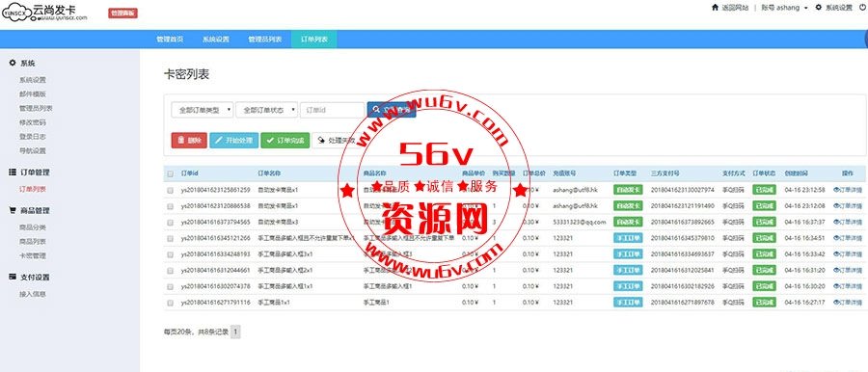Click the blue 开始处理 button

tap(234, 141)
